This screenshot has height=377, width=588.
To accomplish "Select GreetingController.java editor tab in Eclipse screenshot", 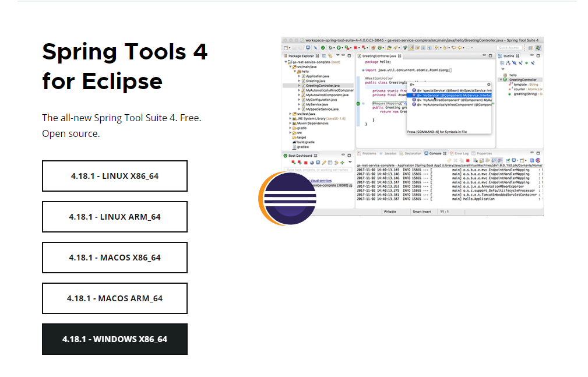I will click(x=379, y=56).
